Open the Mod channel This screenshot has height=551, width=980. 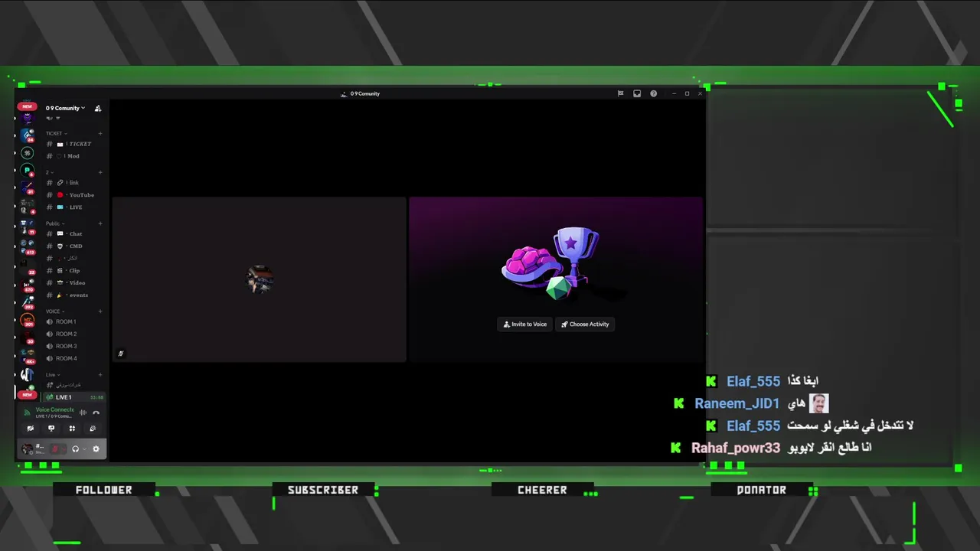pos(74,156)
